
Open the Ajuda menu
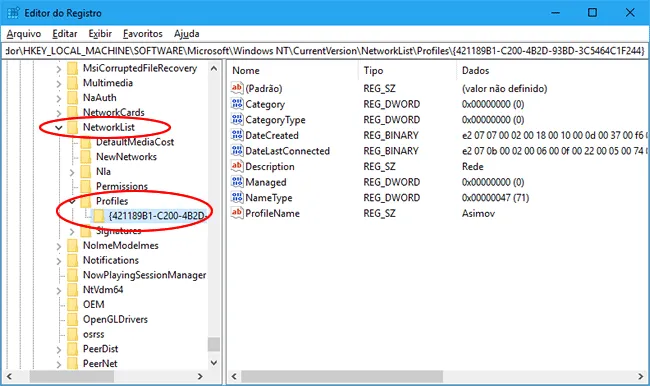point(187,34)
